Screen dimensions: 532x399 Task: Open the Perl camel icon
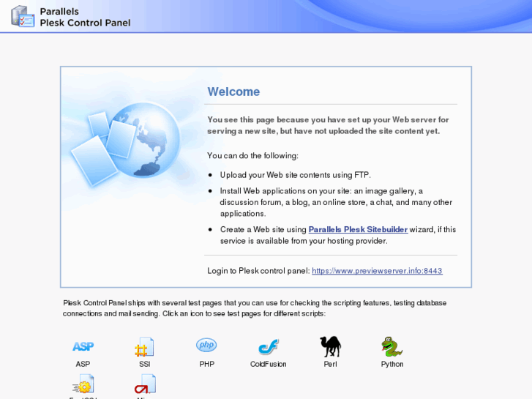coord(331,347)
